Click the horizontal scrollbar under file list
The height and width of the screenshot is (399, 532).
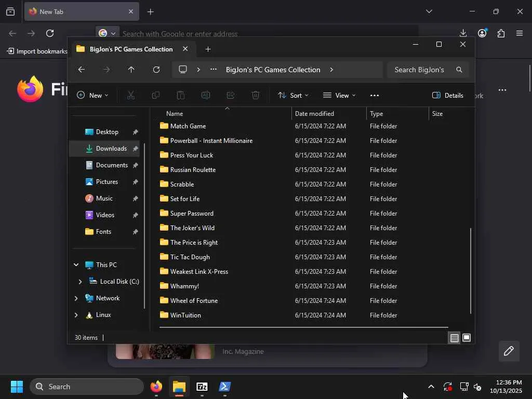[x=303, y=327]
